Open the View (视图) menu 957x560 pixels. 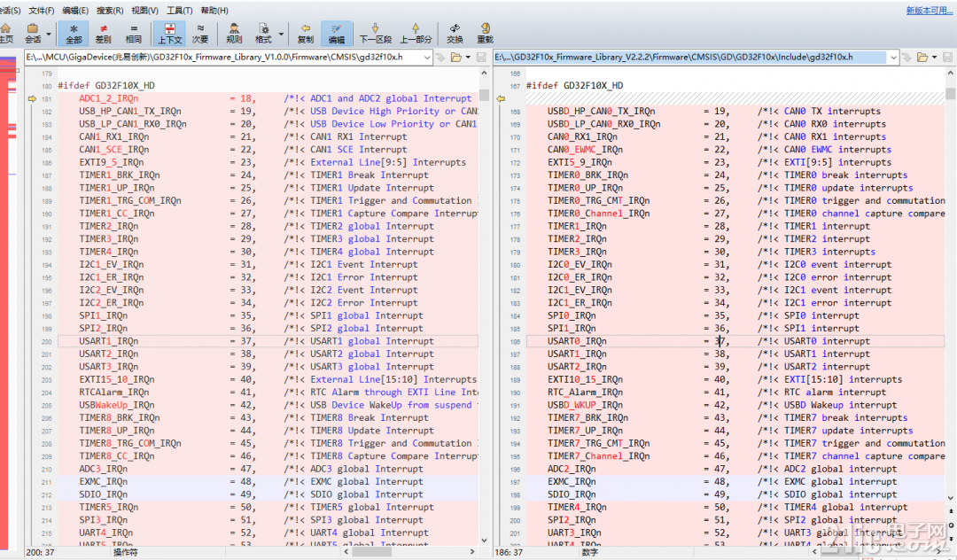(144, 11)
